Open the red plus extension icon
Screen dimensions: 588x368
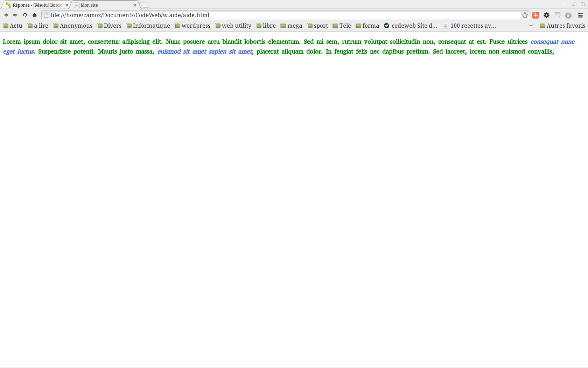[535, 15]
